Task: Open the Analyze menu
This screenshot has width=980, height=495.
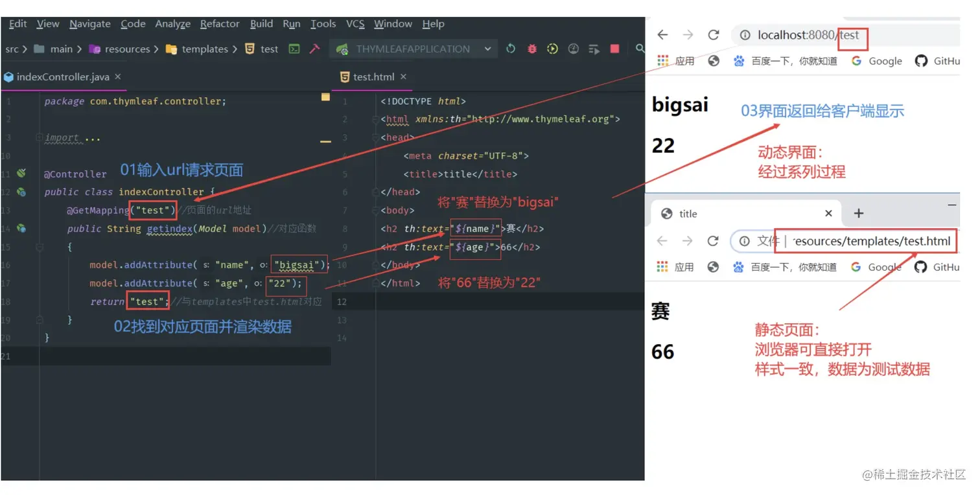Action: (173, 24)
